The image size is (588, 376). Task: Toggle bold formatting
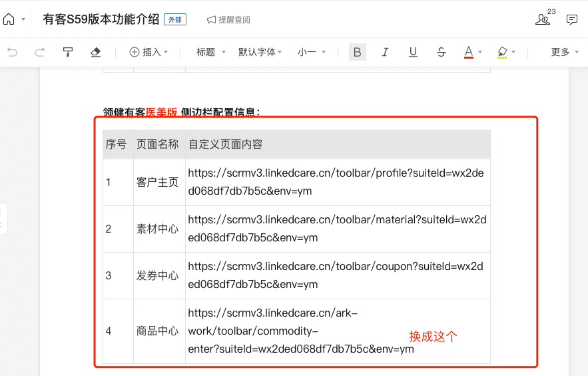click(358, 52)
